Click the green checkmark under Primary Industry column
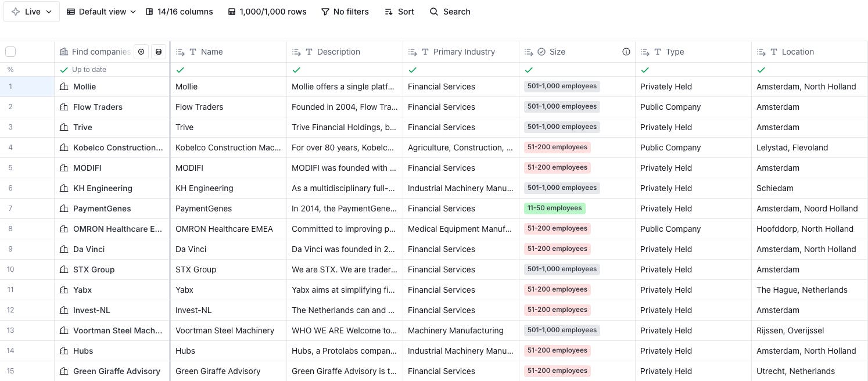Viewport: 868px width, 381px height. (413, 70)
